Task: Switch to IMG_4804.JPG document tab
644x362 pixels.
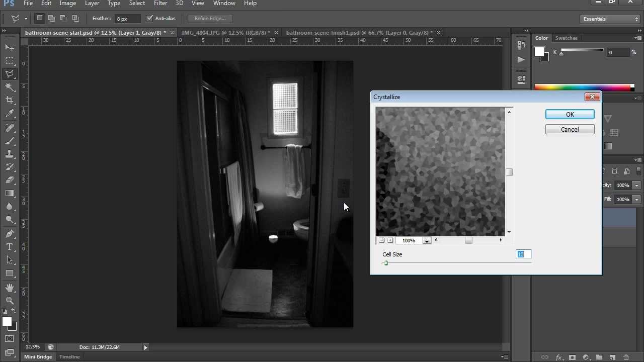Action: click(226, 33)
